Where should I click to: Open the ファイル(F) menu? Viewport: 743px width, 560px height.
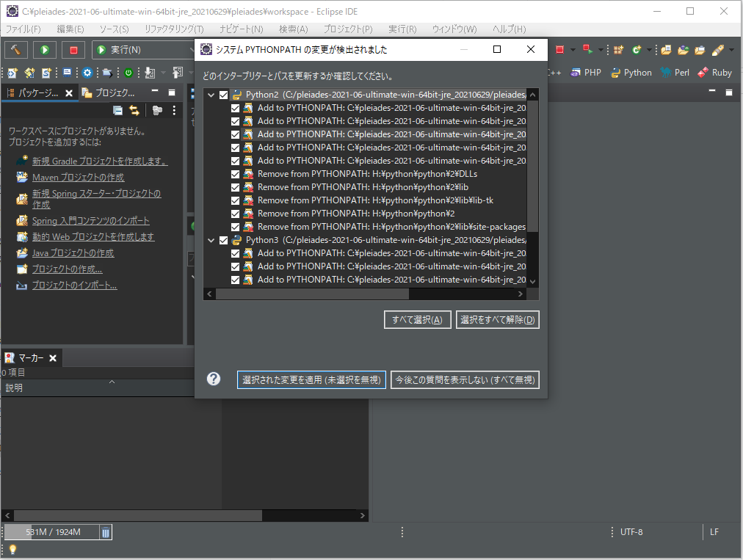coord(23,29)
